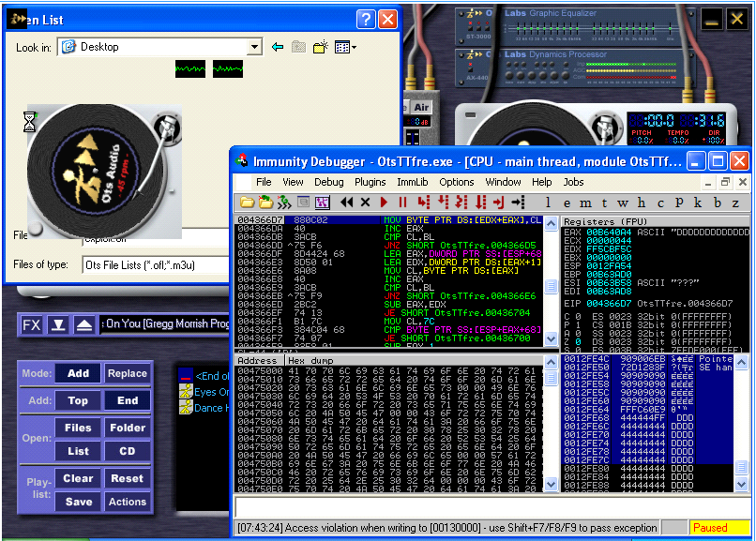
Task: Show handles via 'h' button
Action: coord(642,203)
